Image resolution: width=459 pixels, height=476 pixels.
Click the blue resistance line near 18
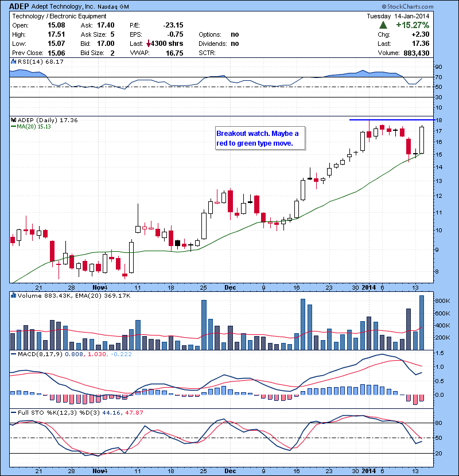[x=391, y=120]
